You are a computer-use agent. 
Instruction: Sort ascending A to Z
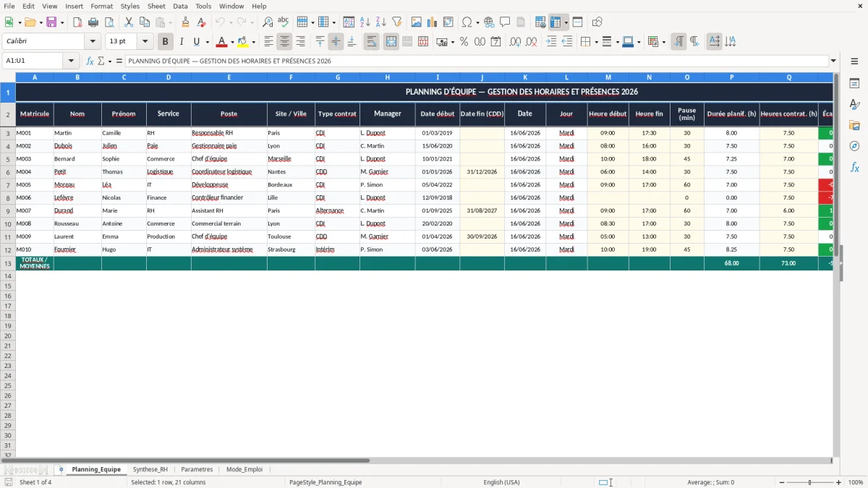[x=365, y=22]
